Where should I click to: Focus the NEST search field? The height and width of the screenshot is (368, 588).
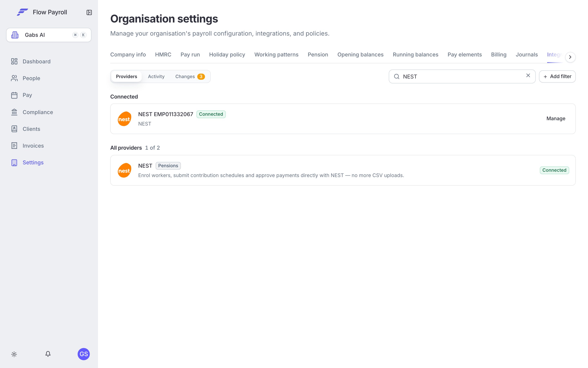[462, 76]
